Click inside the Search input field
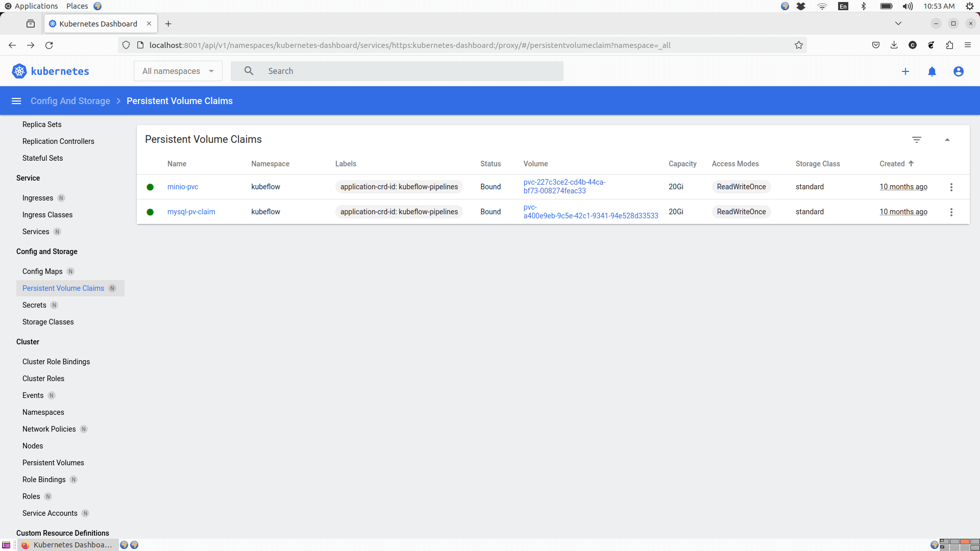The width and height of the screenshot is (980, 551). tap(398, 71)
